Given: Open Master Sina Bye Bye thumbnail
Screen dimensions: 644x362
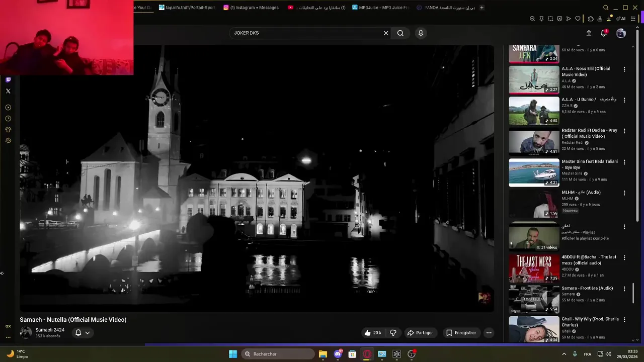Looking at the screenshot, I should coord(534,172).
